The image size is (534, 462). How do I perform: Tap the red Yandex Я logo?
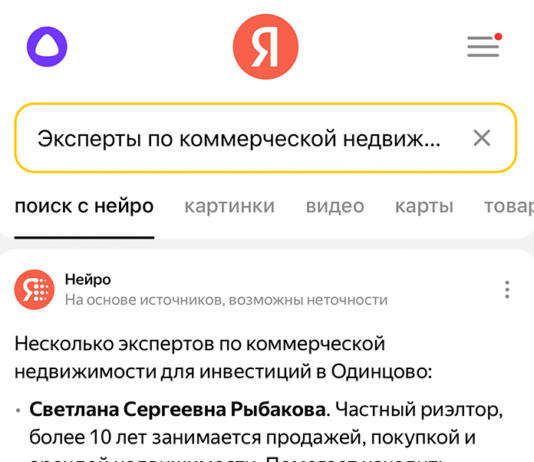pyautogui.click(x=266, y=47)
